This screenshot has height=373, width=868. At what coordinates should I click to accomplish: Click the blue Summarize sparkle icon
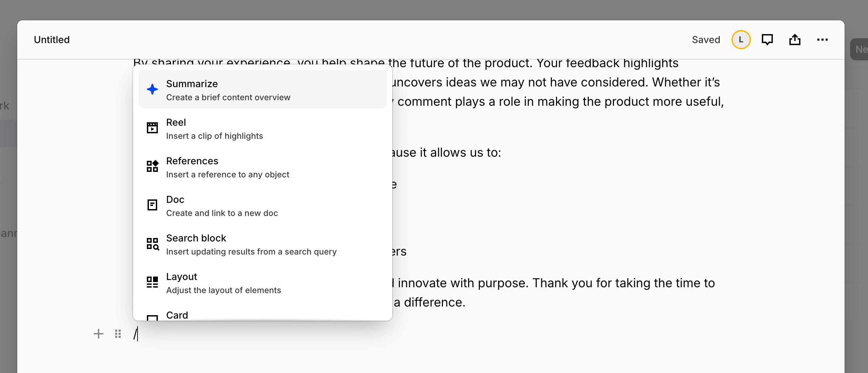click(152, 89)
